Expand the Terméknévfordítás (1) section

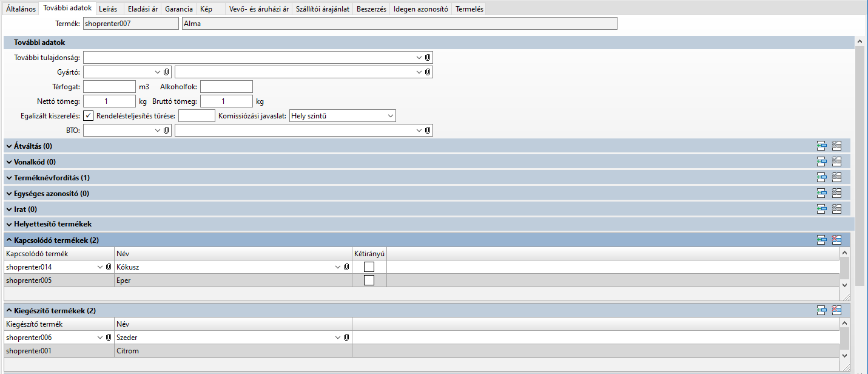pyautogui.click(x=9, y=178)
